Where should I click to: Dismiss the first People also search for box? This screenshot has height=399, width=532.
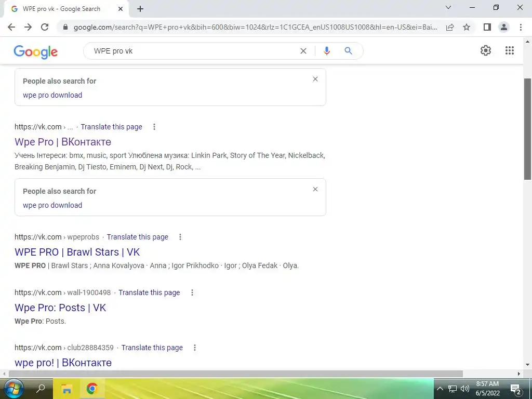[315, 79]
